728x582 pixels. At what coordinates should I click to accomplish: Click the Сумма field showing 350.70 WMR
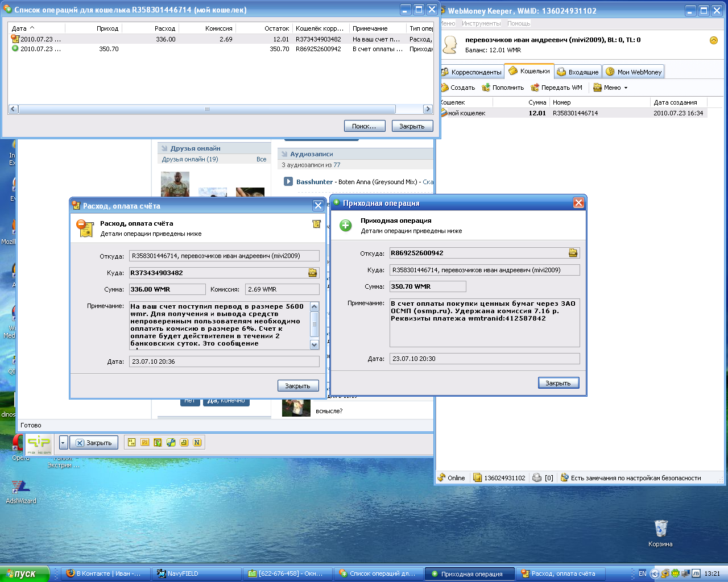[428, 286]
